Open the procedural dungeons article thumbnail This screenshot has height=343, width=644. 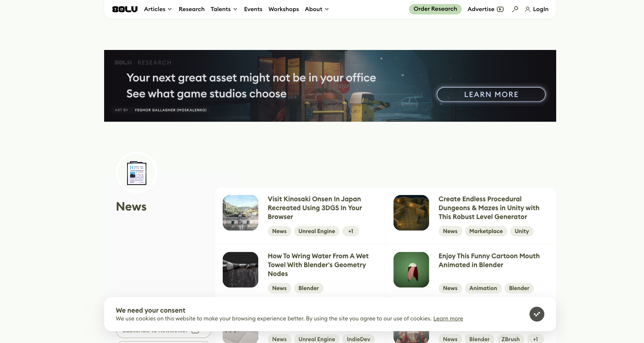point(411,213)
